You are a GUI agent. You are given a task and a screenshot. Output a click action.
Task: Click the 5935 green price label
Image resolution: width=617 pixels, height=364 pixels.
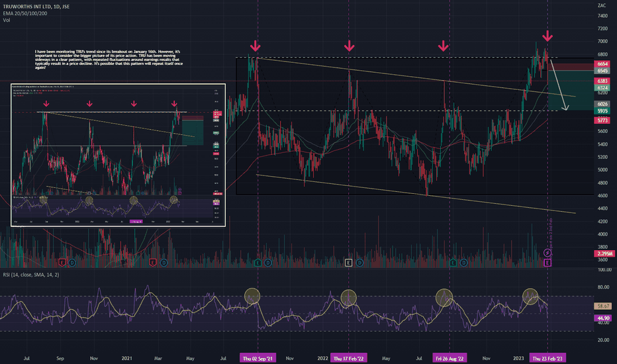tap(602, 111)
